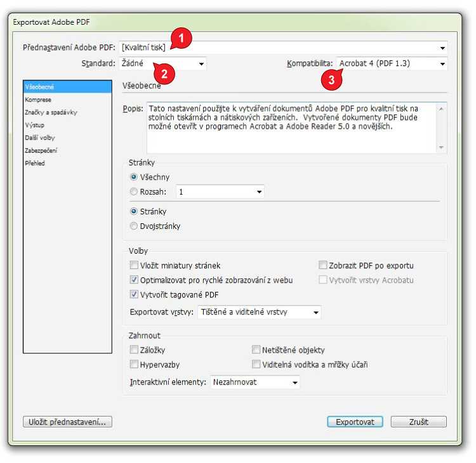Click inside the Popis description text box
476x463 pixels.
click(x=291, y=127)
